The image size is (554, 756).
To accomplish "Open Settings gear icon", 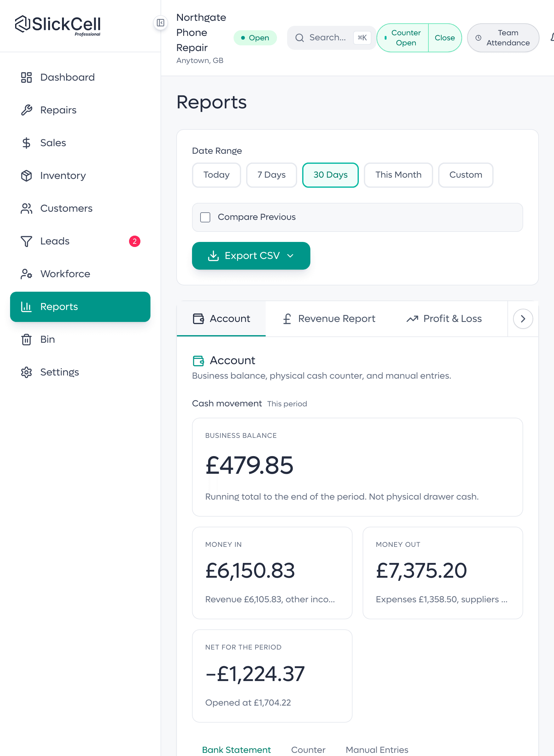I will pos(26,372).
